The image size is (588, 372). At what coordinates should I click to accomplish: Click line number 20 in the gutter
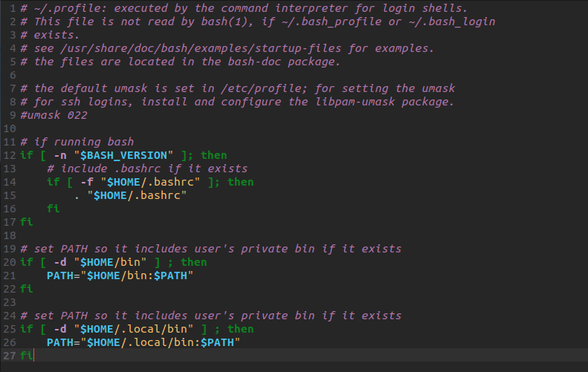(x=9, y=262)
